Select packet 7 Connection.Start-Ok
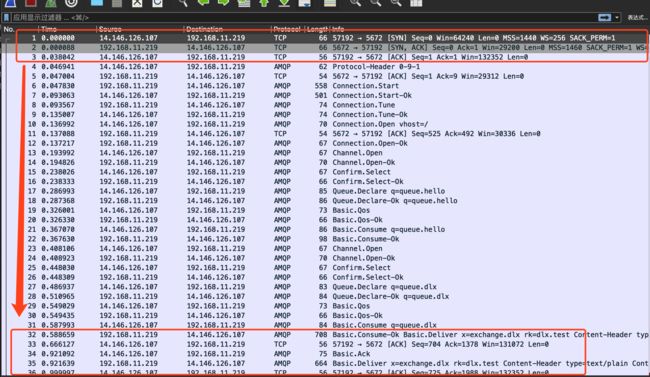 click(325, 95)
